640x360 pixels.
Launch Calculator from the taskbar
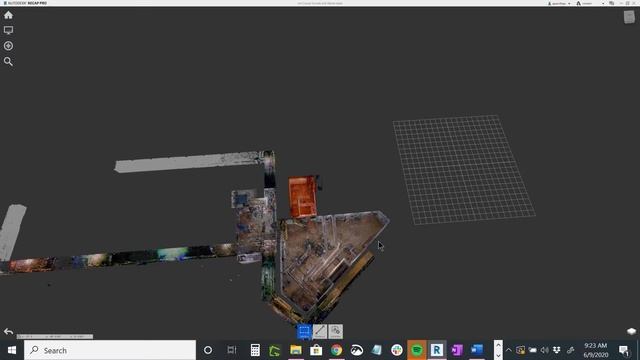click(x=255, y=350)
